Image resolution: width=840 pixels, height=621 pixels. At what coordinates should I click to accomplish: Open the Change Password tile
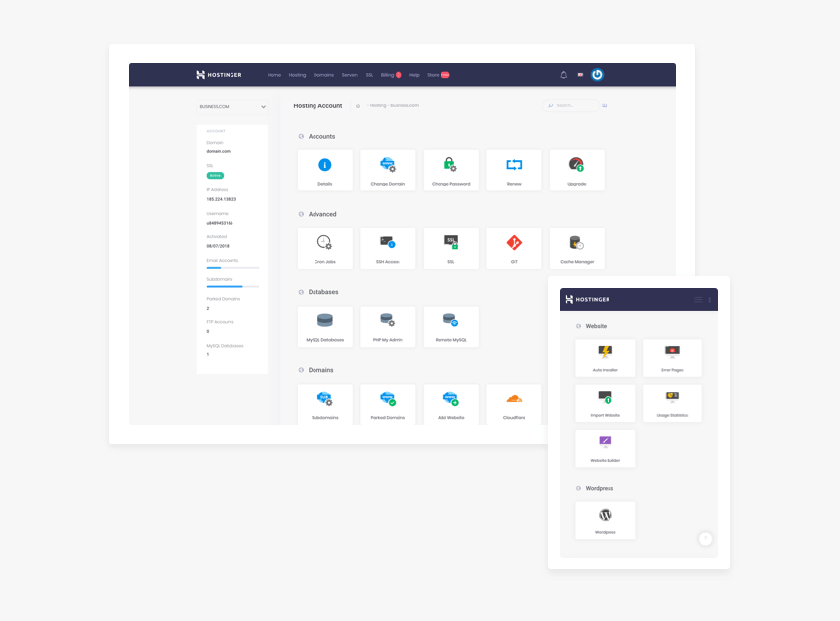click(x=450, y=170)
